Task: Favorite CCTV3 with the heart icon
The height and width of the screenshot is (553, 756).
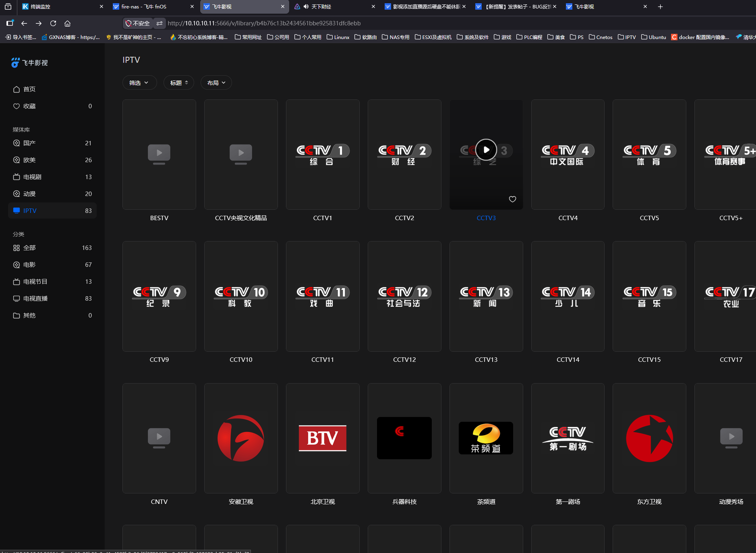Action: pos(512,199)
